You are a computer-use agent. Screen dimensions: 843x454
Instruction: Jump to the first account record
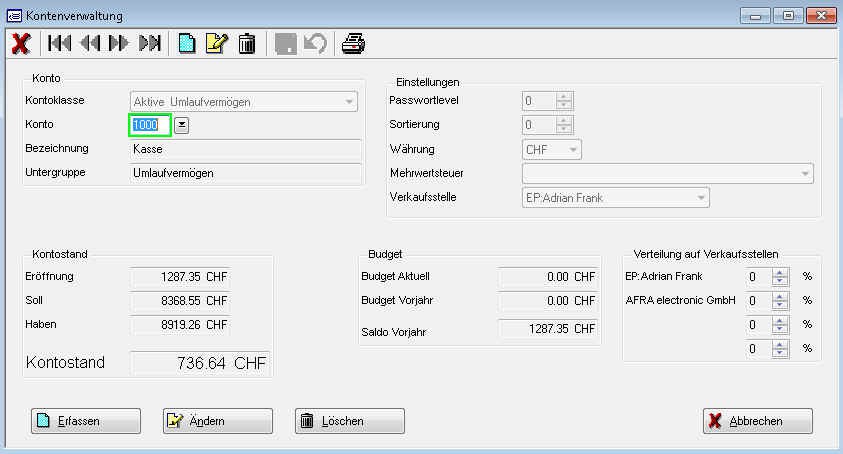(59, 43)
